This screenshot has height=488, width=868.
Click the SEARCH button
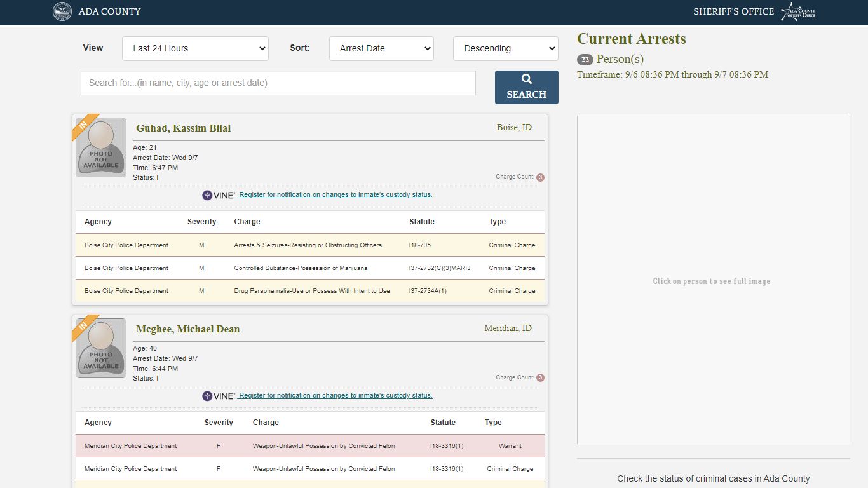[526, 87]
